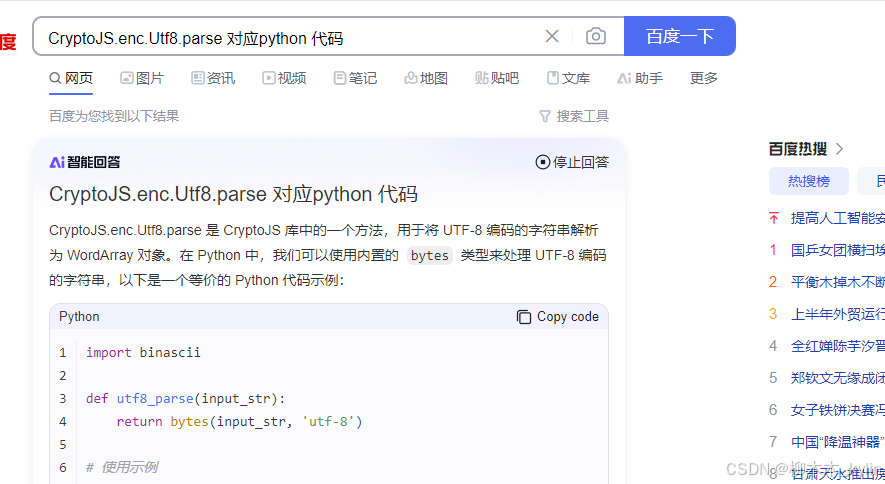Click the 百度一下 search button
The width and height of the screenshot is (885, 484).
click(x=680, y=36)
